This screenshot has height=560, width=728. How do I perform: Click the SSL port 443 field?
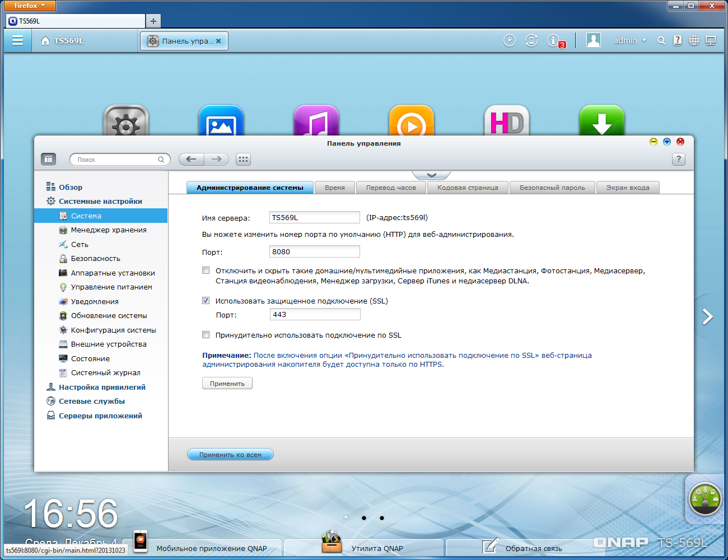point(315,314)
